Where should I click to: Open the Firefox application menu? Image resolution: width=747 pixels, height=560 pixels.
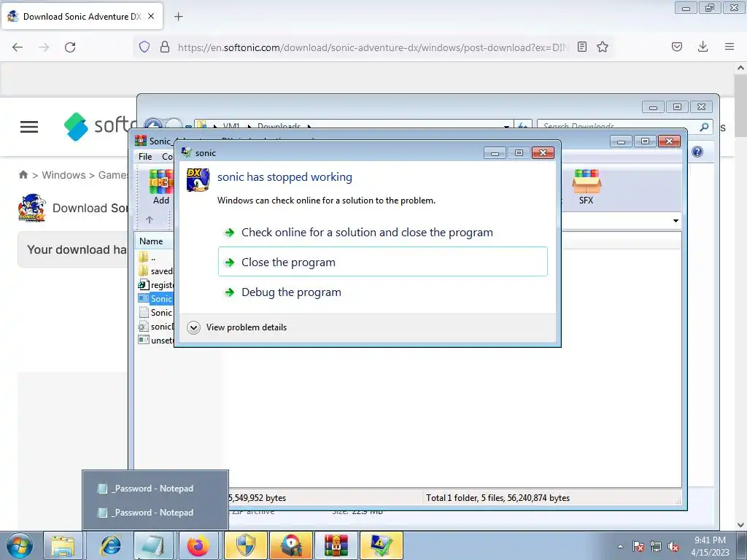[x=729, y=47]
